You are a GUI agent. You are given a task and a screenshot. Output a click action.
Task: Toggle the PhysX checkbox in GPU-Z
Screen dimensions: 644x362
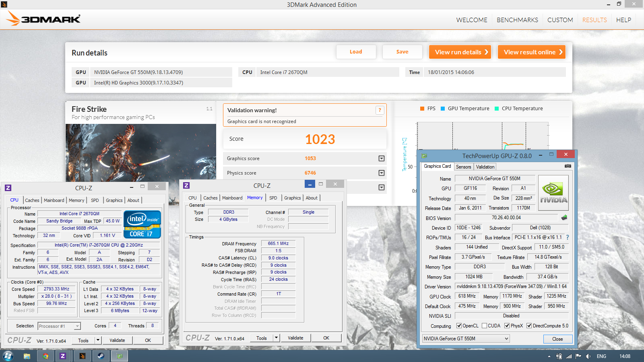507,326
